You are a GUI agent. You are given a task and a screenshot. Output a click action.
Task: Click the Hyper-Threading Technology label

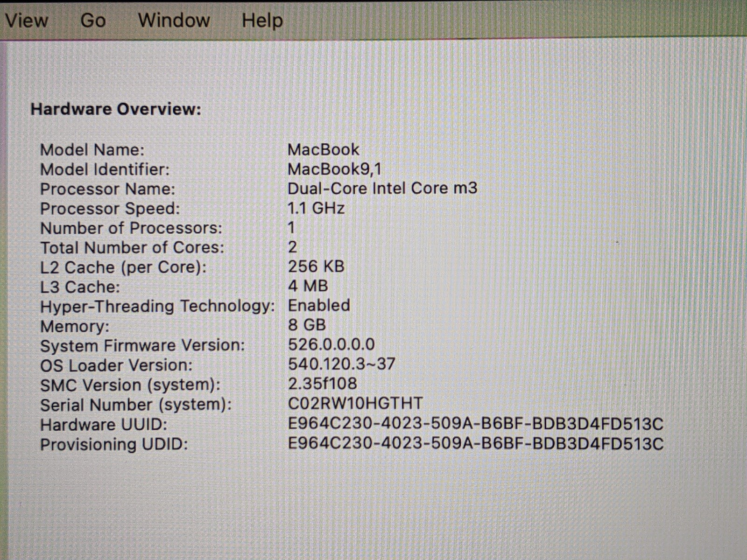[157, 307]
